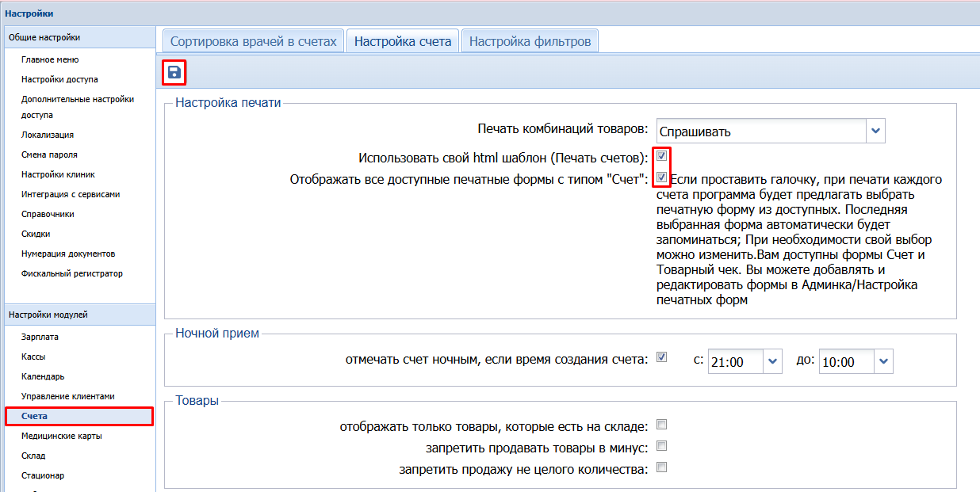
Task: Click the 10:00 time input field
Action: pyautogui.click(x=847, y=361)
